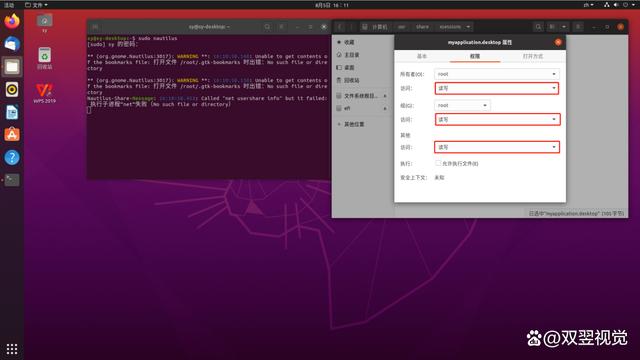Eject the efi volume in sidebar
This screenshot has width=640, height=360.
[x=385, y=109]
